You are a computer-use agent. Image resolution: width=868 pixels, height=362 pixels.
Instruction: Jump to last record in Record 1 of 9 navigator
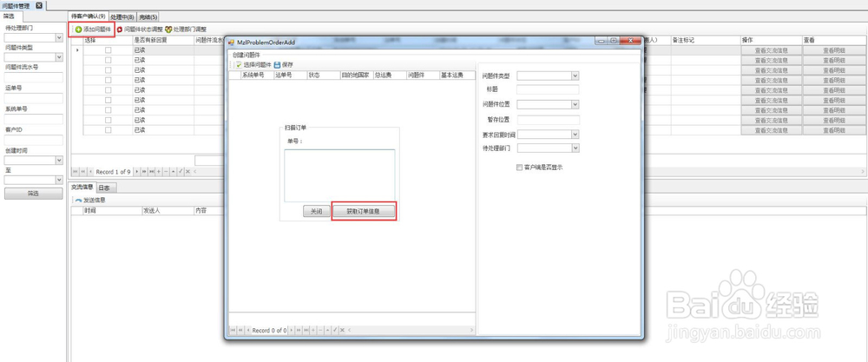[152, 172]
